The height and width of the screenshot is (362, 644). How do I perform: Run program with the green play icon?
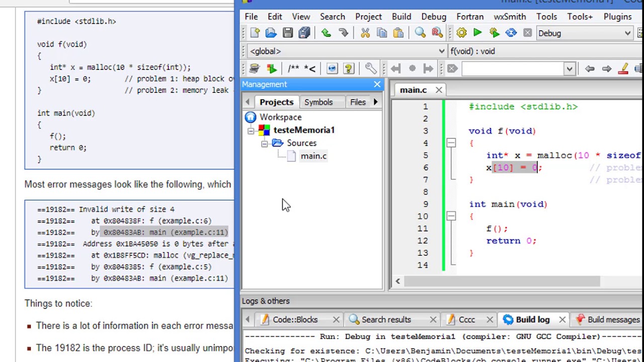(477, 33)
